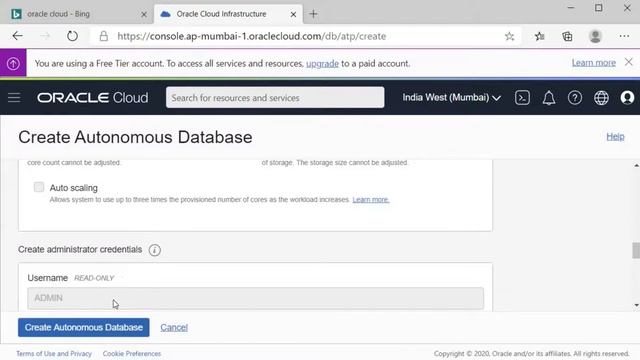Open the notifications bell icon
Image resolution: width=640 pixels, height=360 pixels.
[x=549, y=98]
